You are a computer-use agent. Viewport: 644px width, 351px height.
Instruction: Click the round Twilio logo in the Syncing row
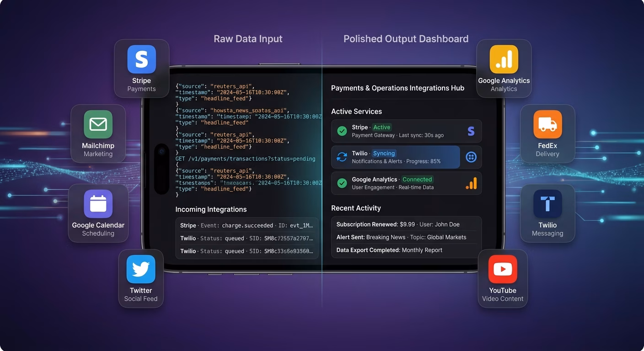click(471, 157)
